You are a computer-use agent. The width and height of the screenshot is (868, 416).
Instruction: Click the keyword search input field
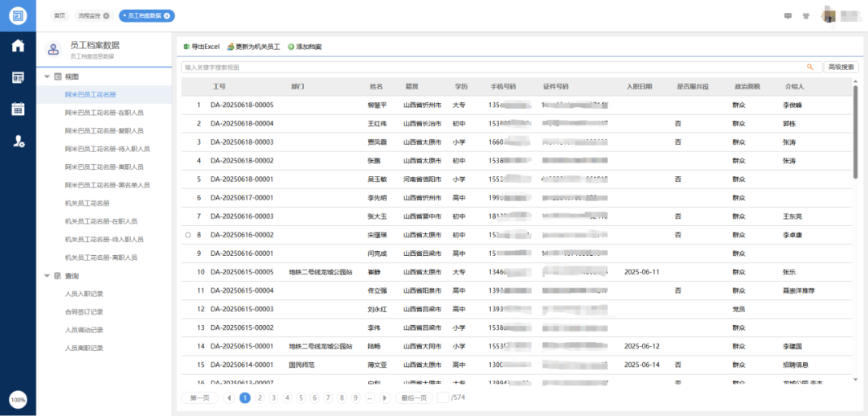pos(490,67)
